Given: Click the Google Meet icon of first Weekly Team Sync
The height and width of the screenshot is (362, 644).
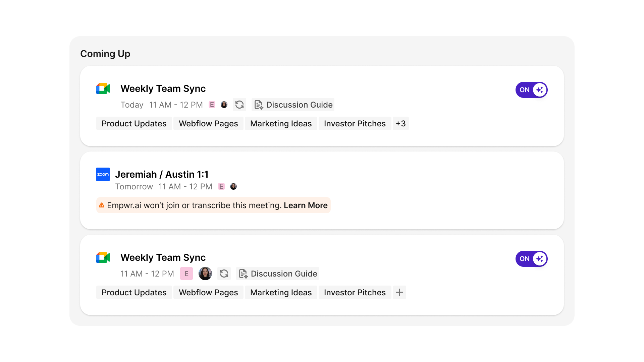Looking at the screenshot, I should [103, 88].
